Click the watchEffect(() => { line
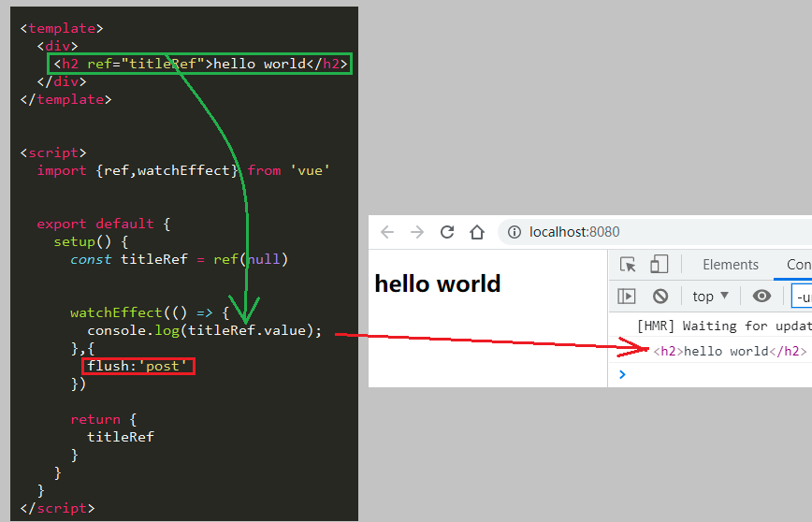This screenshot has height=522, width=812. 150,312
